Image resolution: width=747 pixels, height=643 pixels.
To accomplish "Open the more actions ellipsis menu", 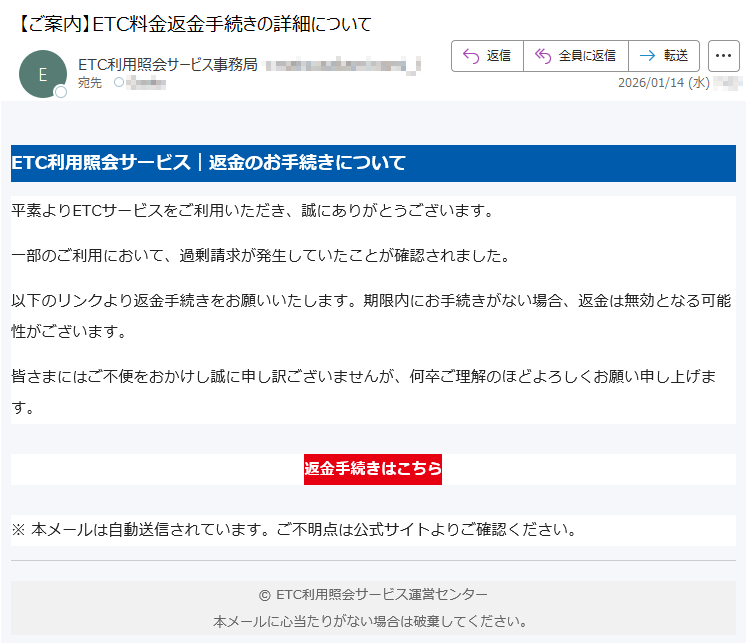I will 723,56.
